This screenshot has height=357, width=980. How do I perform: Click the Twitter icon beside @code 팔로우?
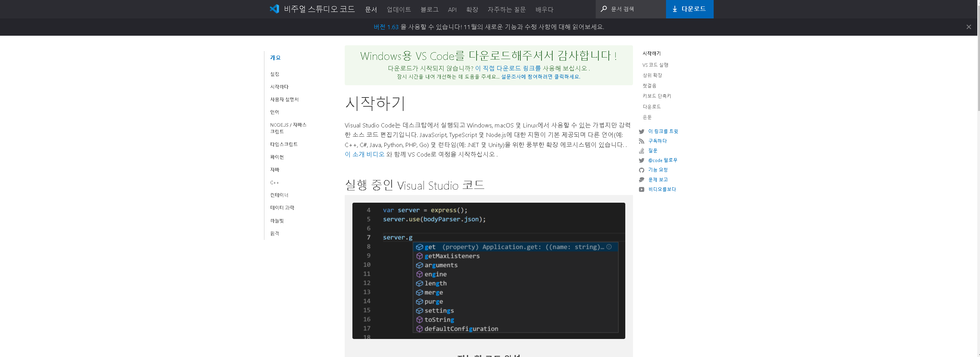[x=641, y=160]
